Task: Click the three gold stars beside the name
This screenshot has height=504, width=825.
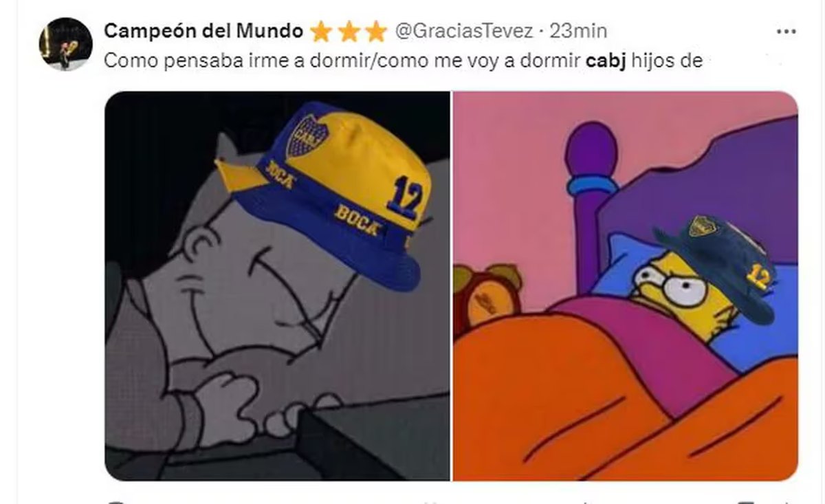Action: pos(349,32)
